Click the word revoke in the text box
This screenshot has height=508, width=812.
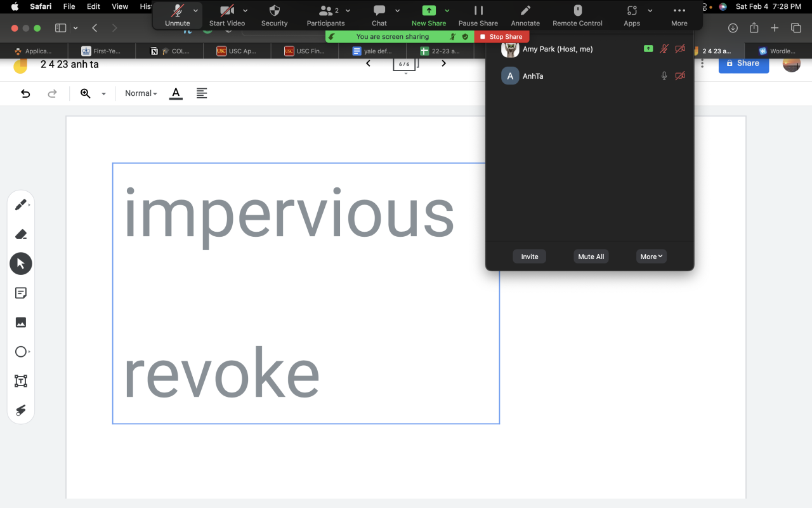click(x=221, y=373)
